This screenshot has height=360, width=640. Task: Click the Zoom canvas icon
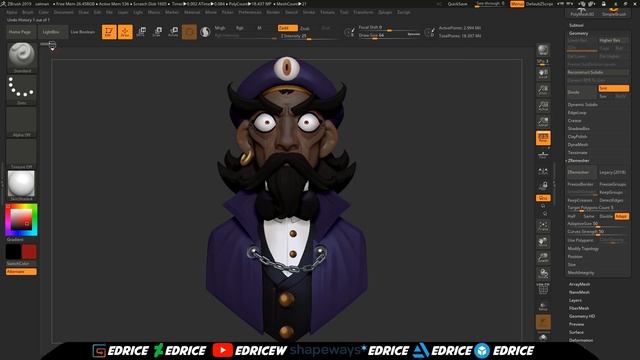pos(543,90)
